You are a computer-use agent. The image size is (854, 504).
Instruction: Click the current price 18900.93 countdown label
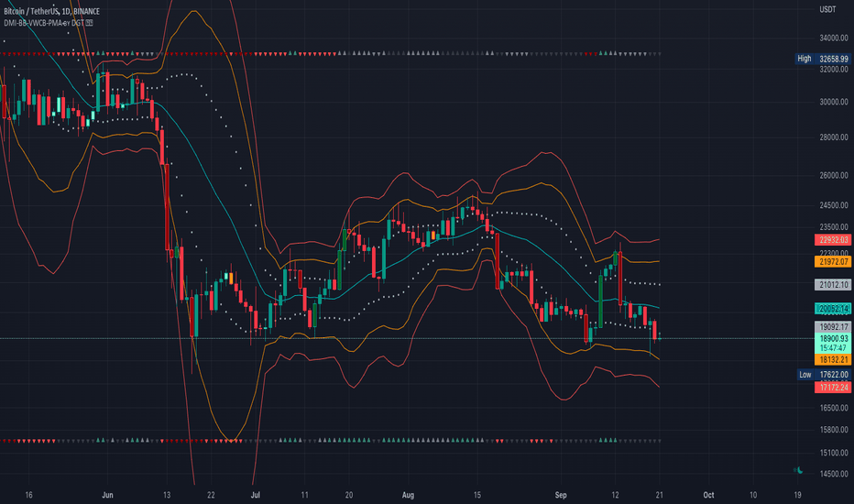click(833, 344)
